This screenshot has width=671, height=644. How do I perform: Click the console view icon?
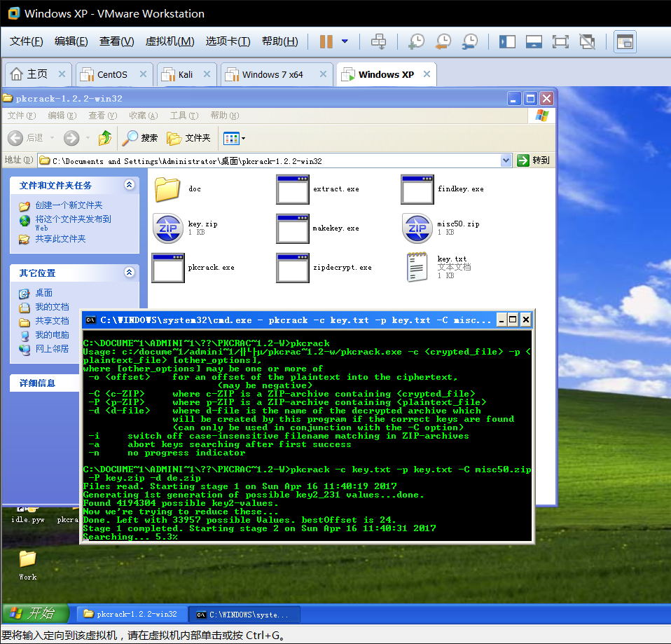click(625, 41)
